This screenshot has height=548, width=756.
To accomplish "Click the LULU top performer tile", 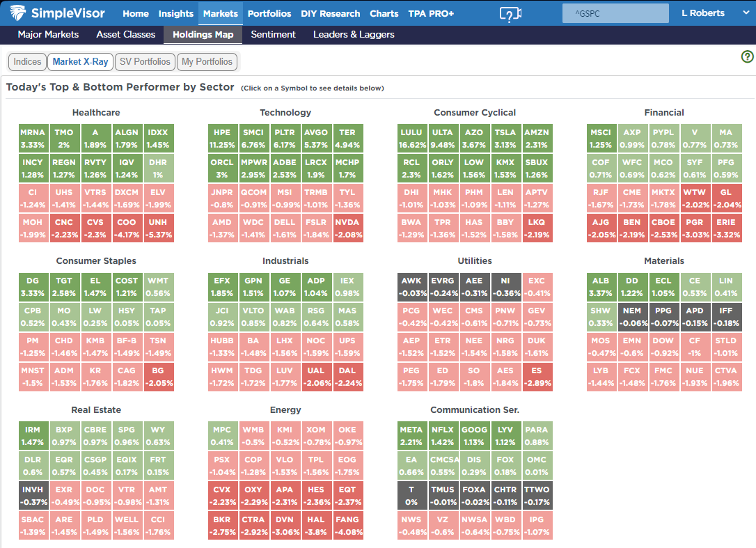I will 413,138.
